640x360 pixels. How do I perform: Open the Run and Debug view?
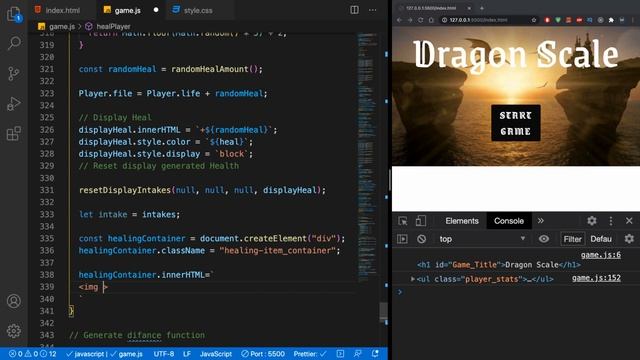(x=14, y=104)
